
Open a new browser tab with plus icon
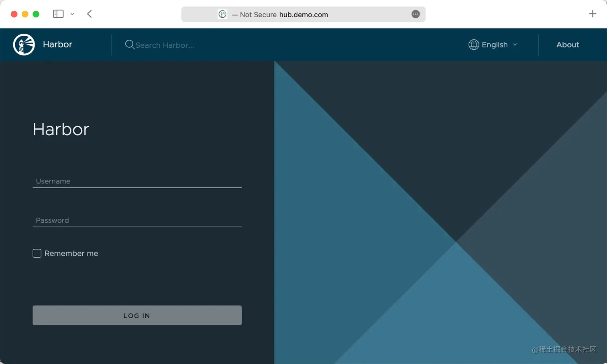(x=593, y=14)
